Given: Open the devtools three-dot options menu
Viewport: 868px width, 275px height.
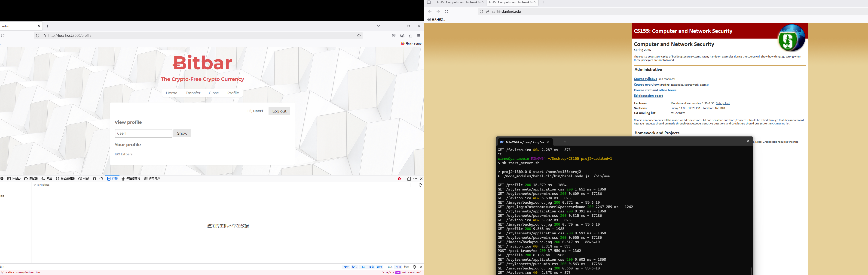Looking at the screenshot, I should click(x=415, y=179).
